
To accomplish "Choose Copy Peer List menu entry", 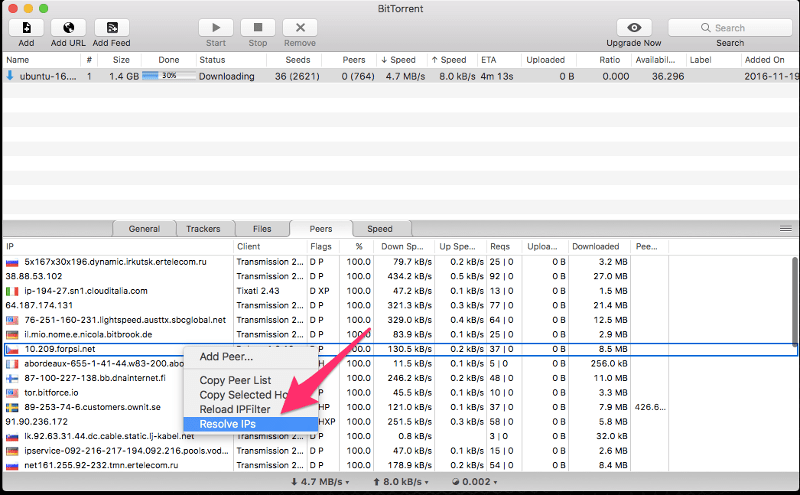I will click(251, 380).
